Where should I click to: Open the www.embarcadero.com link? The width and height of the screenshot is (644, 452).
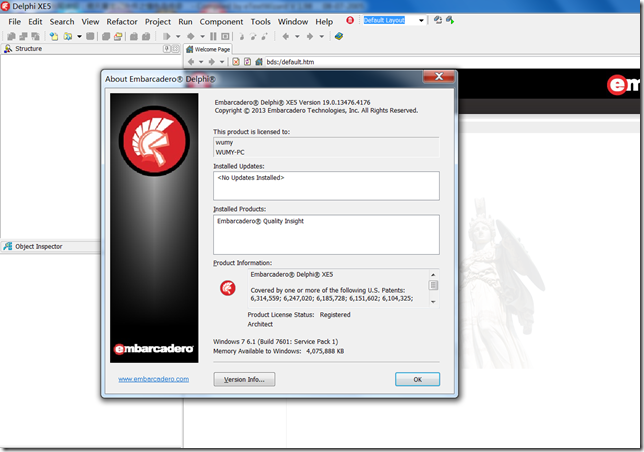[154, 379]
